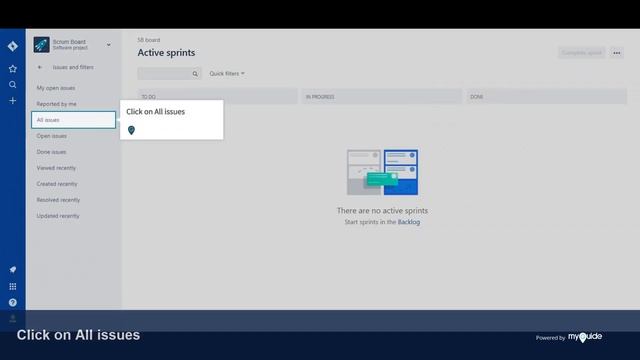
Task: Open the help question mark icon
Action: click(x=13, y=302)
